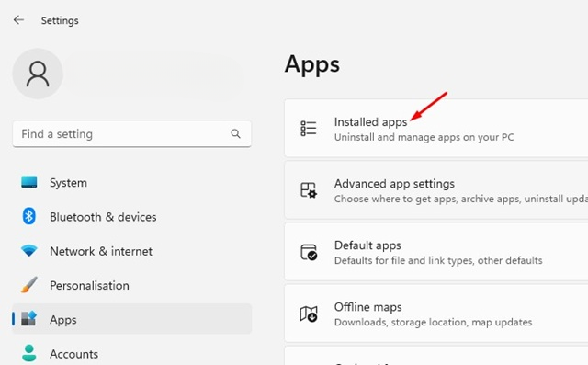The height and width of the screenshot is (365, 588).
Task: Open Default apps
Action: coord(436,252)
